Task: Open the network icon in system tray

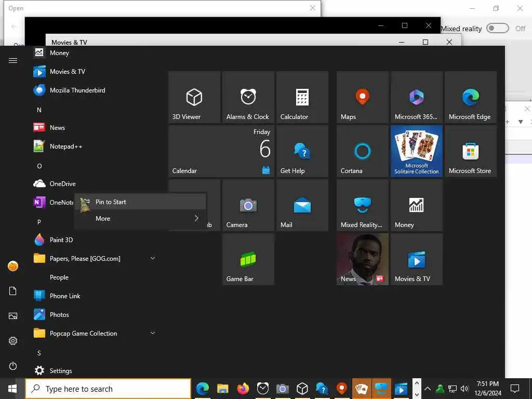Action: 453,389
